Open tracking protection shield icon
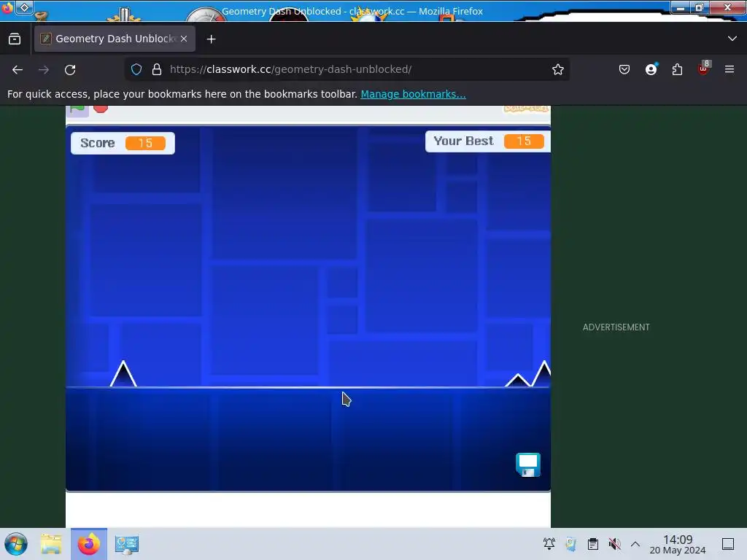 [136, 69]
